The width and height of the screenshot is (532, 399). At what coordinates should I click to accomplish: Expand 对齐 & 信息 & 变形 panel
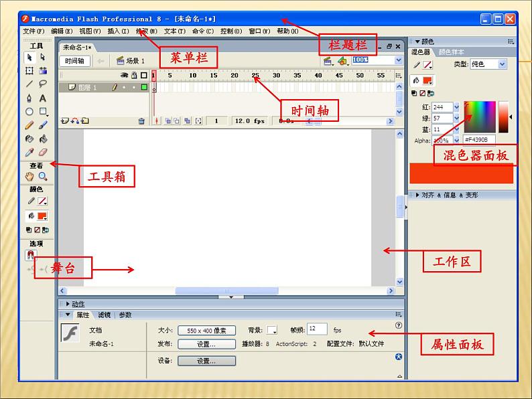click(x=417, y=195)
